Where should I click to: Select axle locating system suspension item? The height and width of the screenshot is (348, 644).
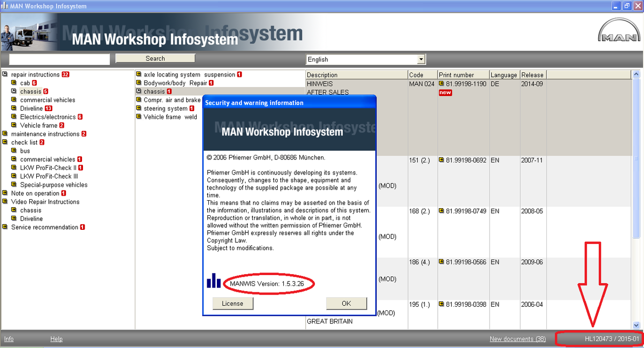[x=189, y=74]
